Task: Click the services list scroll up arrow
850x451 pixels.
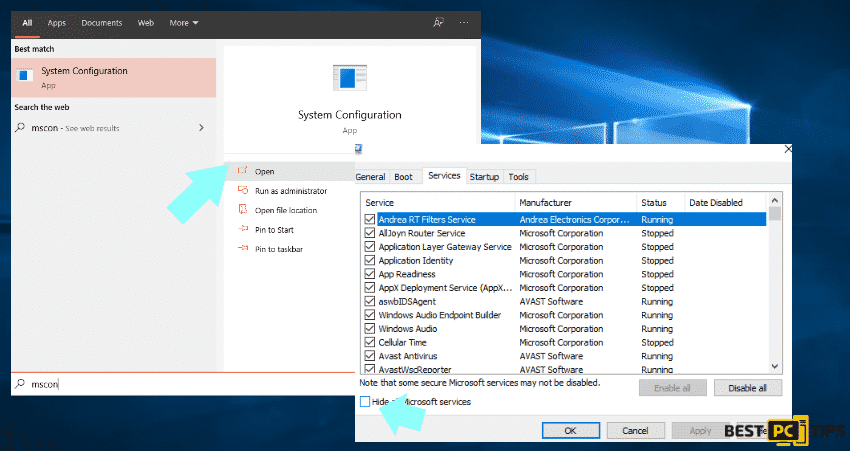Action: pyautogui.click(x=775, y=200)
